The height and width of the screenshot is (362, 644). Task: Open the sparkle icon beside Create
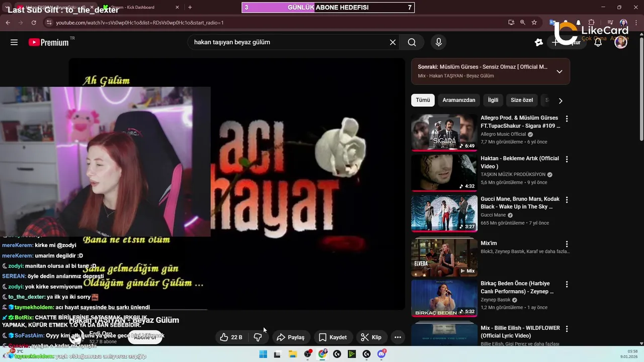[x=539, y=42]
